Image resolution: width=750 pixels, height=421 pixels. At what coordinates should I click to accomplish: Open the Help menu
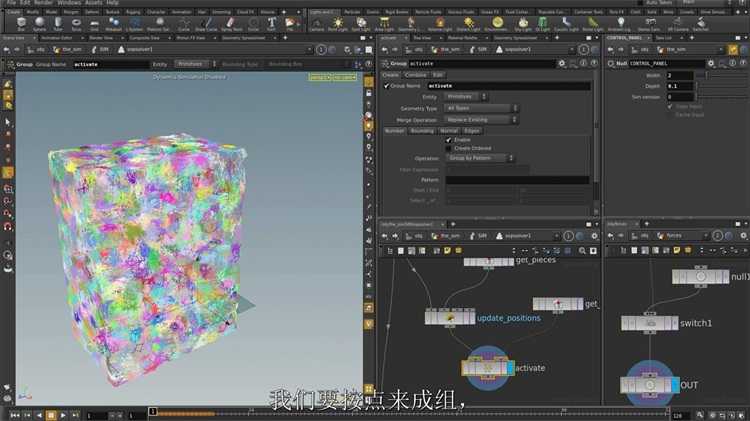coord(112,2)
